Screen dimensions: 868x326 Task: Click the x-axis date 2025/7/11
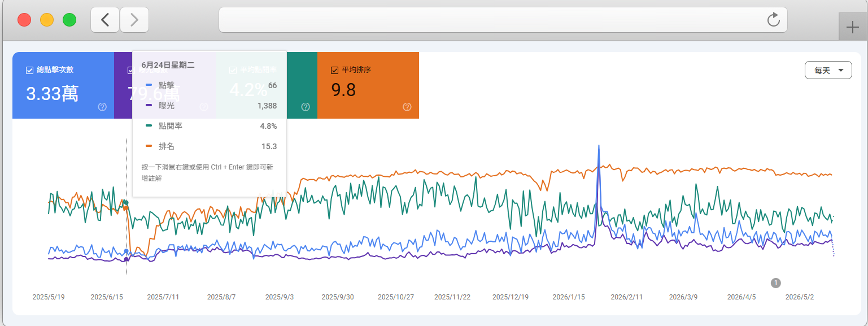tap(163, 297)
